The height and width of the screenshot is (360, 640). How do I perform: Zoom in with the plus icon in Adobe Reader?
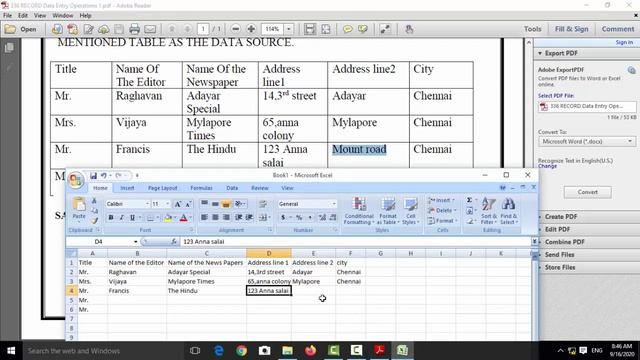click(251, 29)
